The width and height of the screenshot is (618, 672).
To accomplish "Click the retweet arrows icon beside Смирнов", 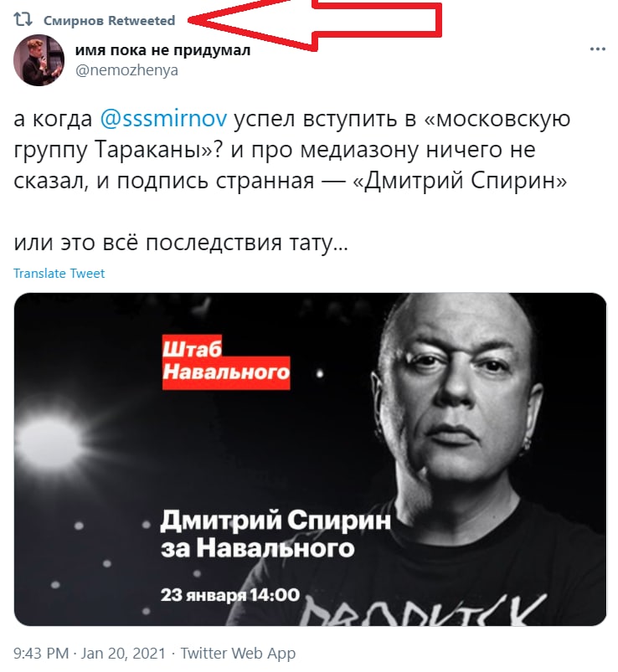I will [x=23, y=20].
